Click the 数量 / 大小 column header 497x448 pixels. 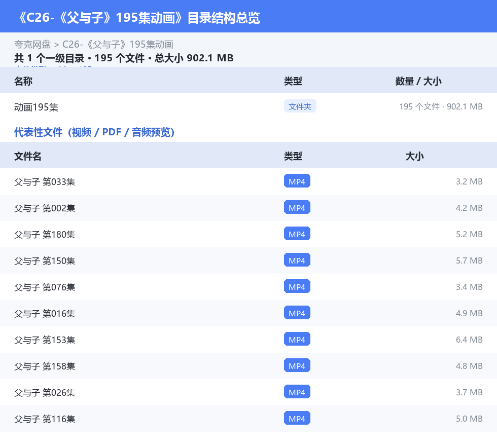point(418,81)
